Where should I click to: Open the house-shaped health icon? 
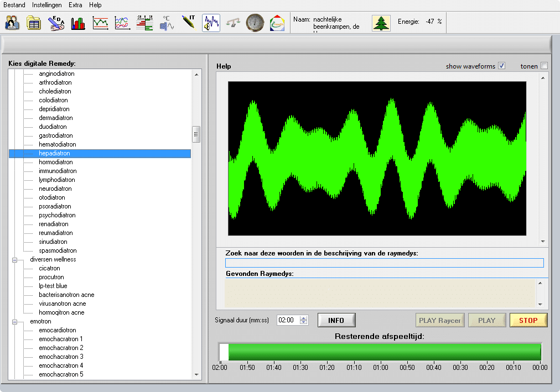point(277,23)
